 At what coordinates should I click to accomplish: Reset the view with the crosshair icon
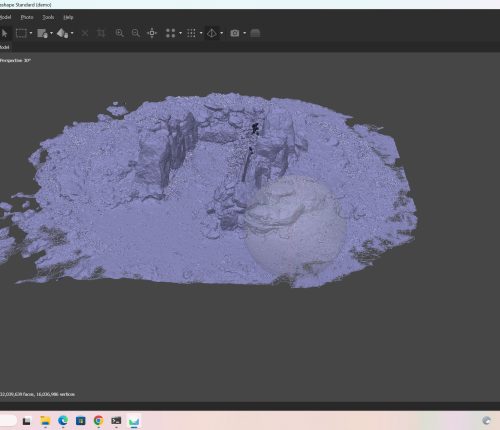click(x=152, y=33)
